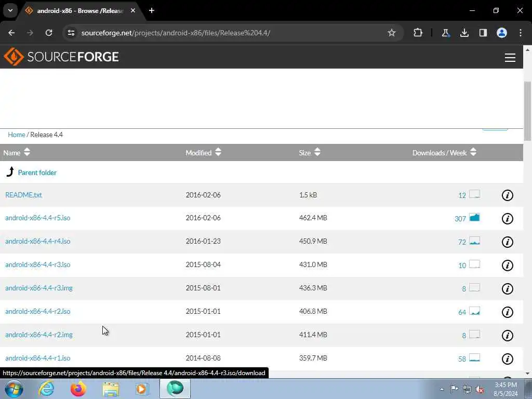Select the android-x86 browser tab

(81, 11)
